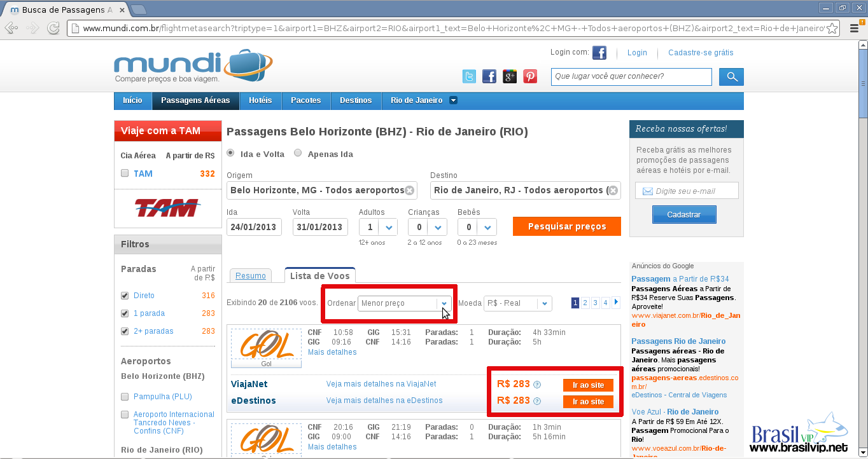Expand the Rio de Janeiro nav dropdown arrow
Viewport: 868px width, 459px height.
pyautogui.click(x=453, y=100)
